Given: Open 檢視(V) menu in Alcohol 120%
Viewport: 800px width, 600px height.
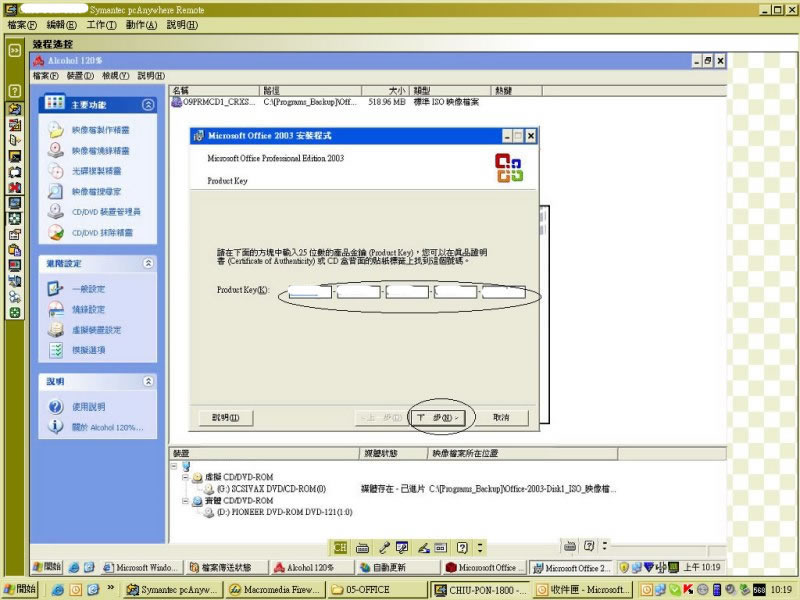Looking at the screenshot, I should pyautogui.click(x=115, y=76).
